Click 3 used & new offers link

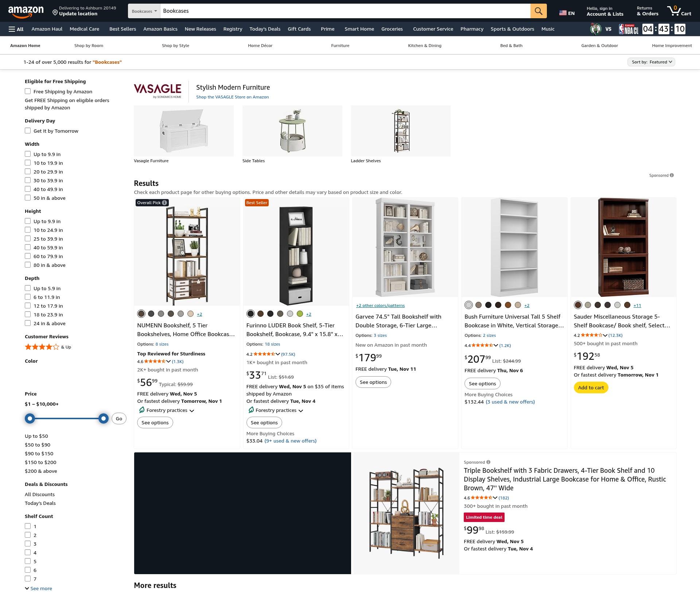tap(510, 402)
